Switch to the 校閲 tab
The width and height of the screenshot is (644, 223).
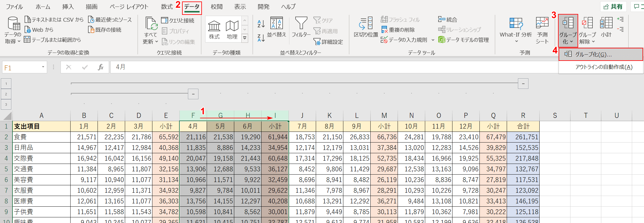point(217,7)
